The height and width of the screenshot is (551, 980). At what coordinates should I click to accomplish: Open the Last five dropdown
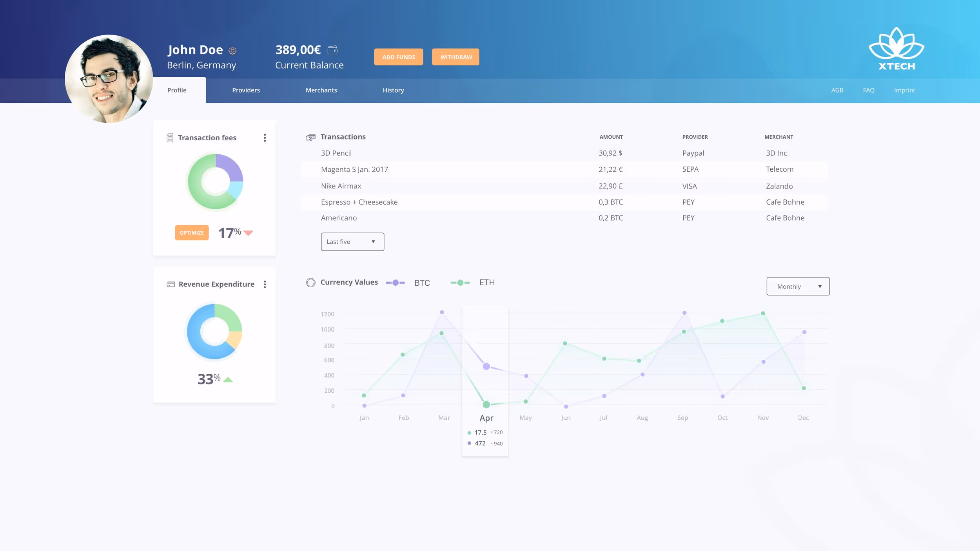click(352, 242)
